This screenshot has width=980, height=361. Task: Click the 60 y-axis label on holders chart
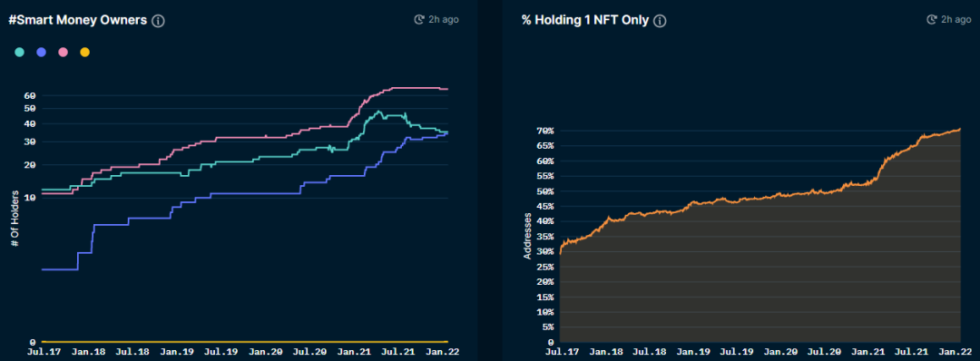[x=30, y=95]
